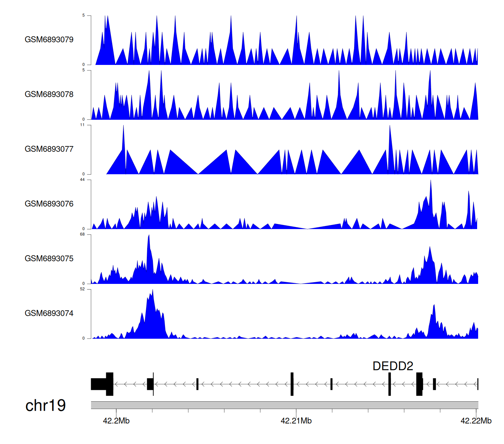
Task: Select the GSM6893076 track label
Action: coord(49,204)
